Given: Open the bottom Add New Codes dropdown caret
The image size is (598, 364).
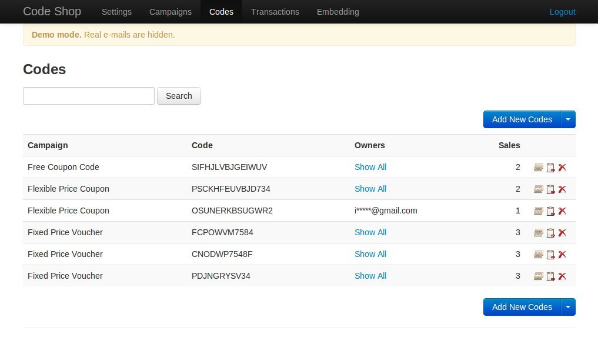Looking at the screenshot, I should (568, 306).
